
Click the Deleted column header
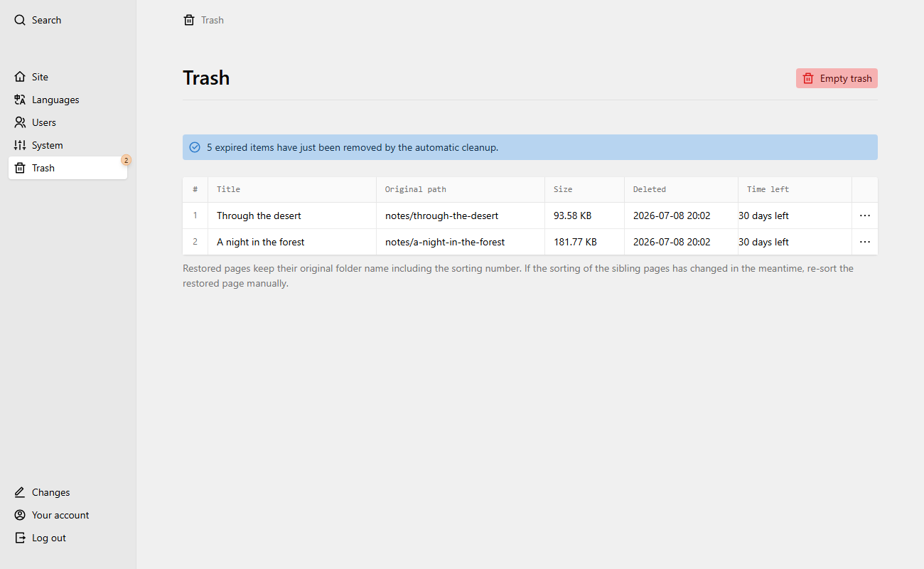pos(682,189)
